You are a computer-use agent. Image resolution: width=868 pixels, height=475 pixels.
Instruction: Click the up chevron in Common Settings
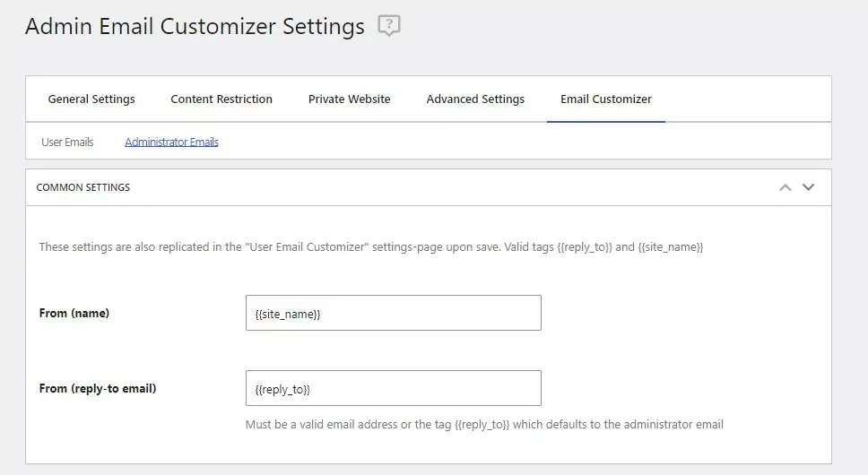pos(785,187)
